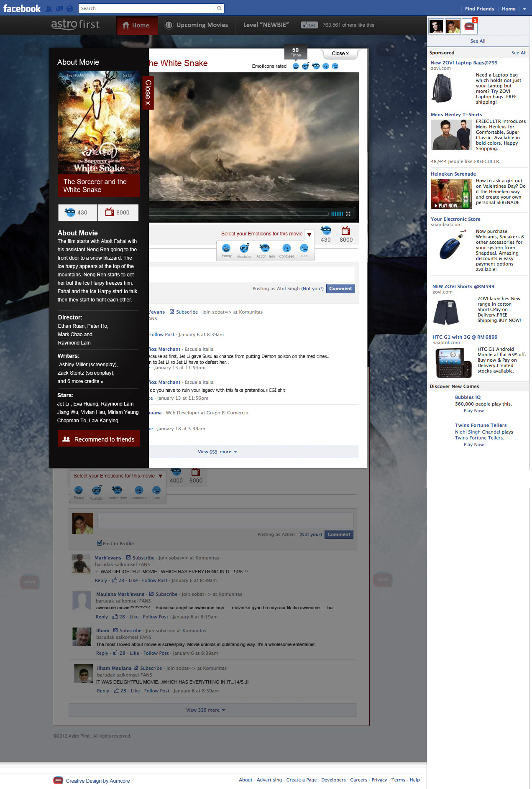Image resolution: width=532 pixels, height=789 pixels.
Task: Click the TV icon above 8000 in the popup
Action: pyautogui.click(x=346, y=231)
